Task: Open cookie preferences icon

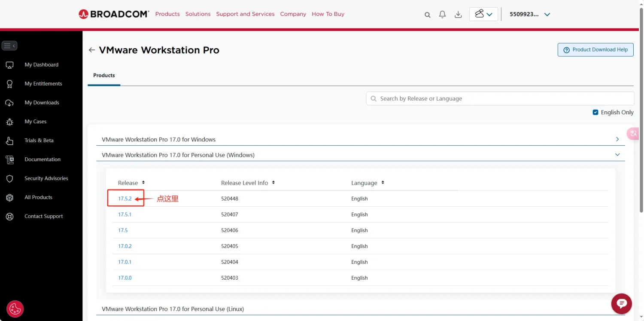Action: tap(15, 309)
